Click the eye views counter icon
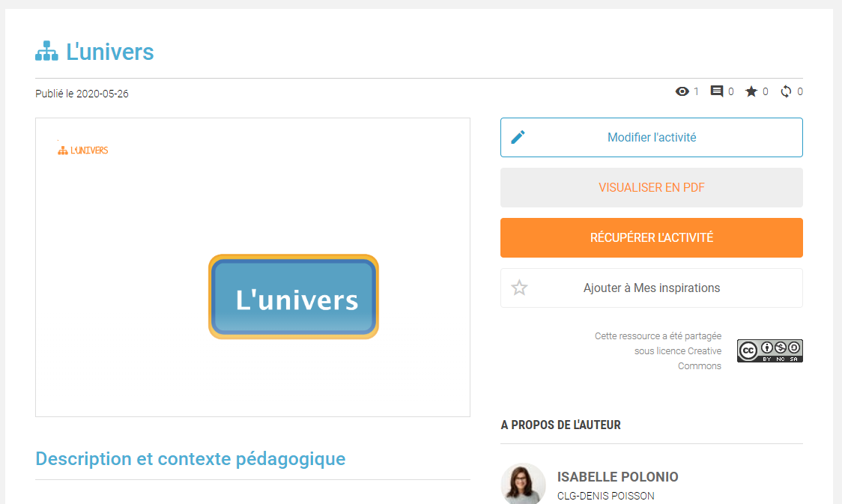The image size is (842, 504). click(x=682, y=91)
